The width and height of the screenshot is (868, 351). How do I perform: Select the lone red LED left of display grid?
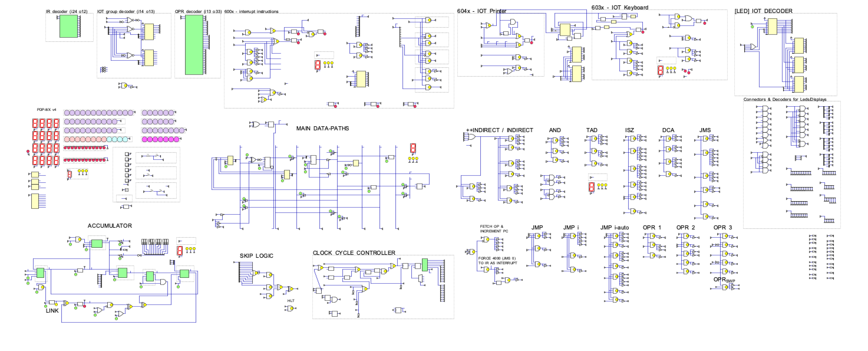(28, 152)
